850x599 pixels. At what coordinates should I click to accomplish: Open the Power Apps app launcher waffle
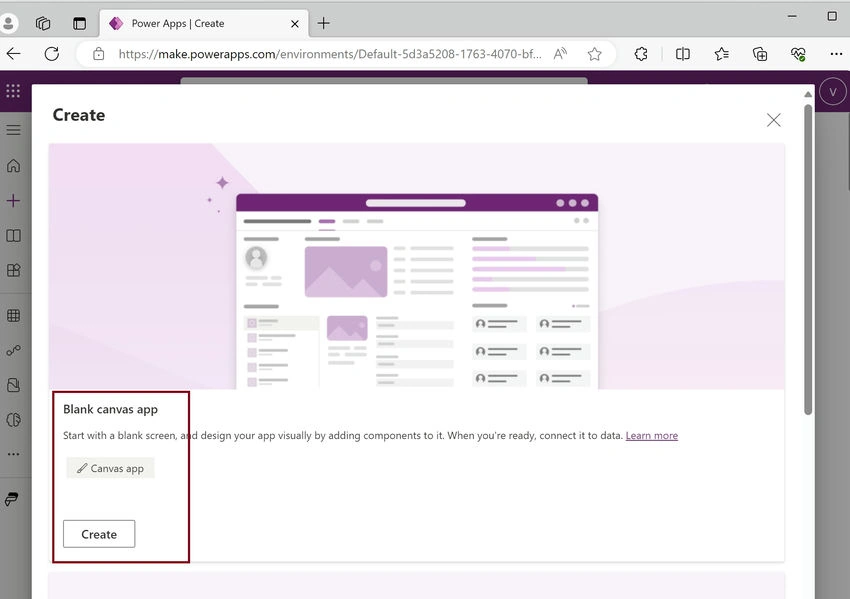point(13,91)
